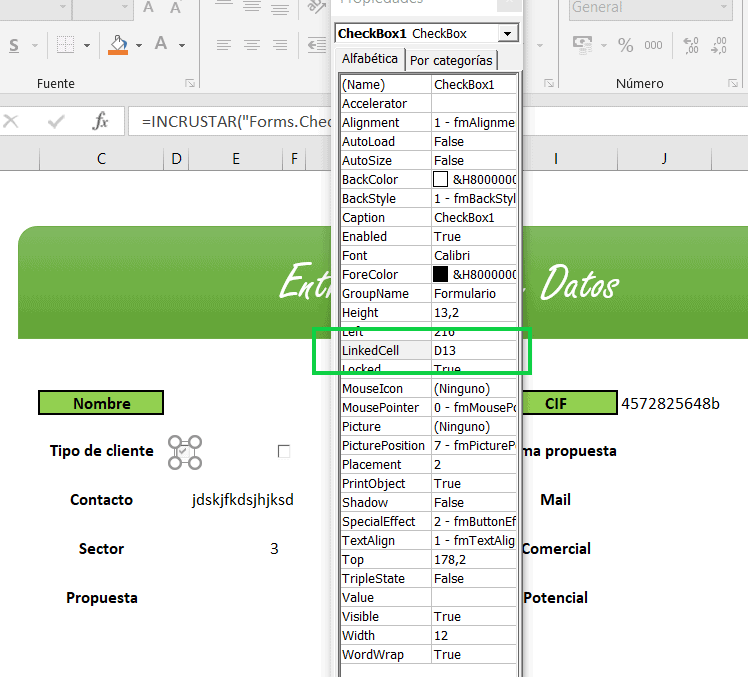
Task: Click the Propuesta label
Action: point(102,598)
